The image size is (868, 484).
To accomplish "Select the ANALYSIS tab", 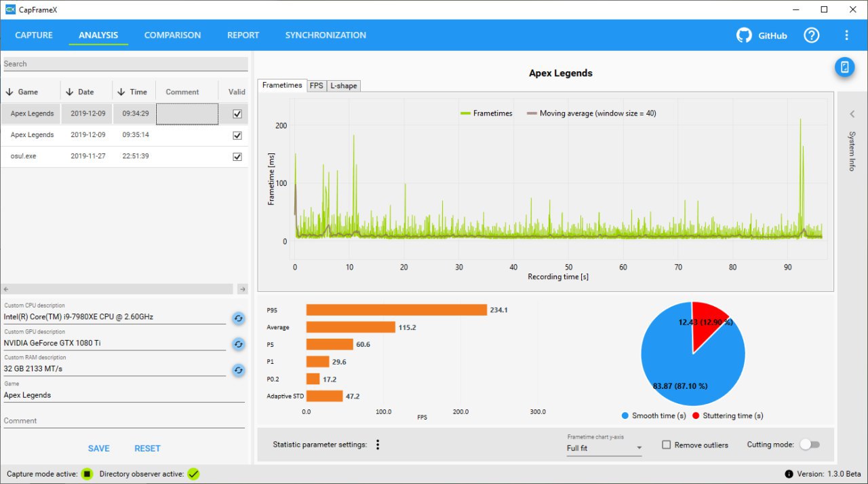I will 98,35.
